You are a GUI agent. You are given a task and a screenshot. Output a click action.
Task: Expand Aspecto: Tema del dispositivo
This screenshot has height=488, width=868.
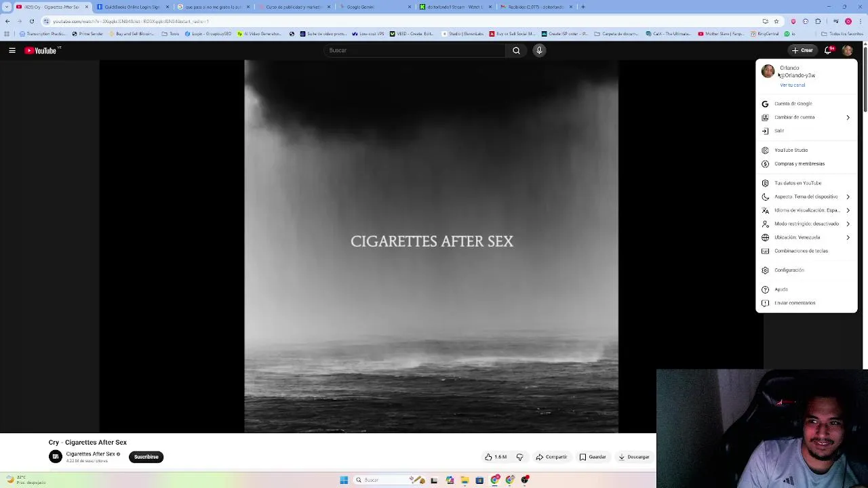coord(806,197)
